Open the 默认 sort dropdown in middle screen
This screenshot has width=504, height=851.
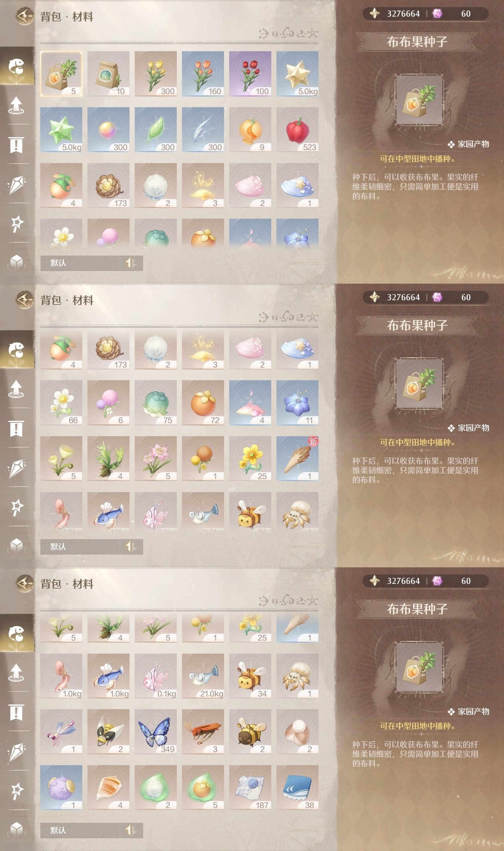coord(80,546)
